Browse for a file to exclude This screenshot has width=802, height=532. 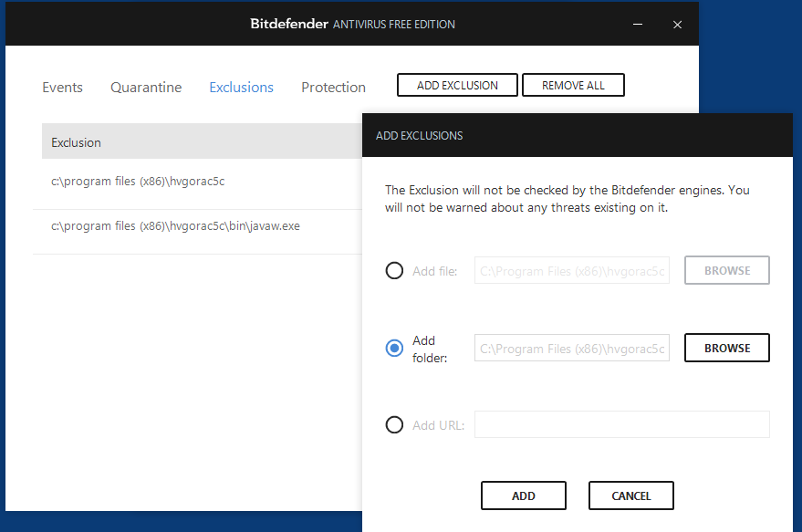[x=727, y=270]
